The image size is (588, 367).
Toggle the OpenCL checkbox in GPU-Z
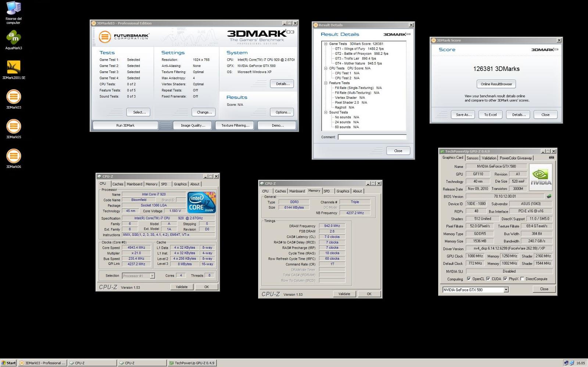point(469,279)
